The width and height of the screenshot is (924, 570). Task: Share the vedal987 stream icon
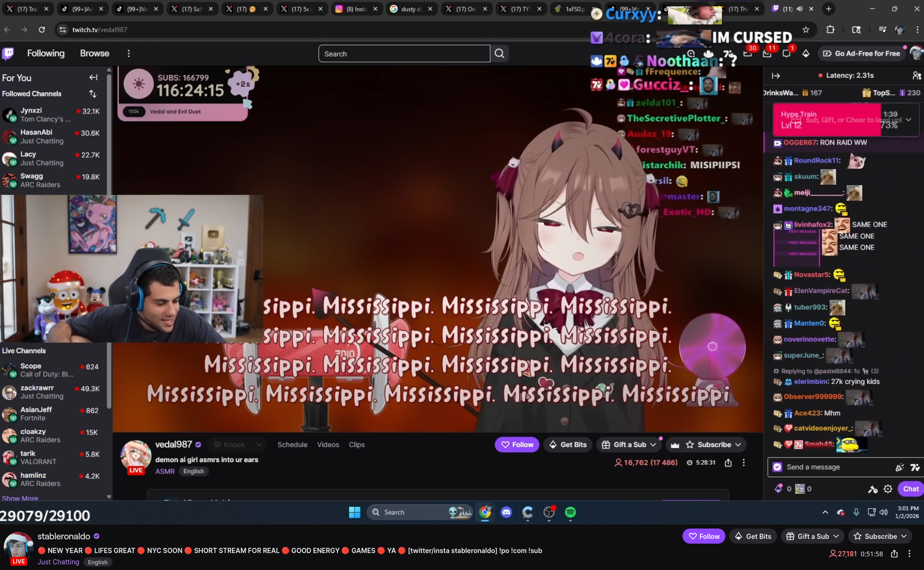pyautogui.click(x=728, y=463)
